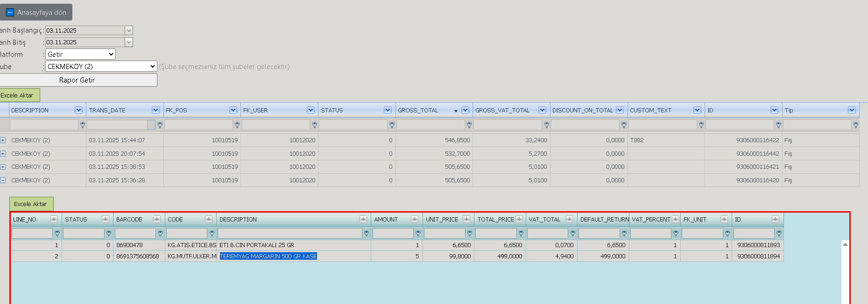Screen dimensions: 868x304
Task: Open the calendar picker in TRANS_DATE filter box
Action: 151,124
